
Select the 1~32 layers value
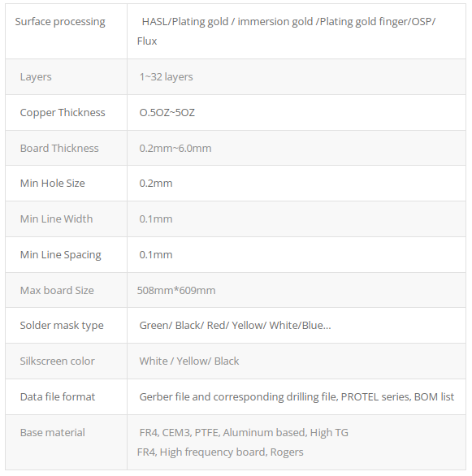pyautogui.click(x=166, y=77)
